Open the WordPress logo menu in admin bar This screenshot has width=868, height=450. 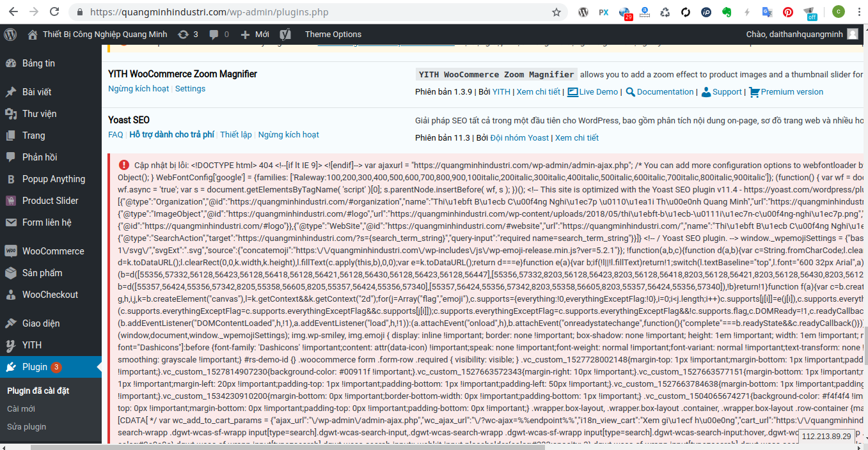10,35
